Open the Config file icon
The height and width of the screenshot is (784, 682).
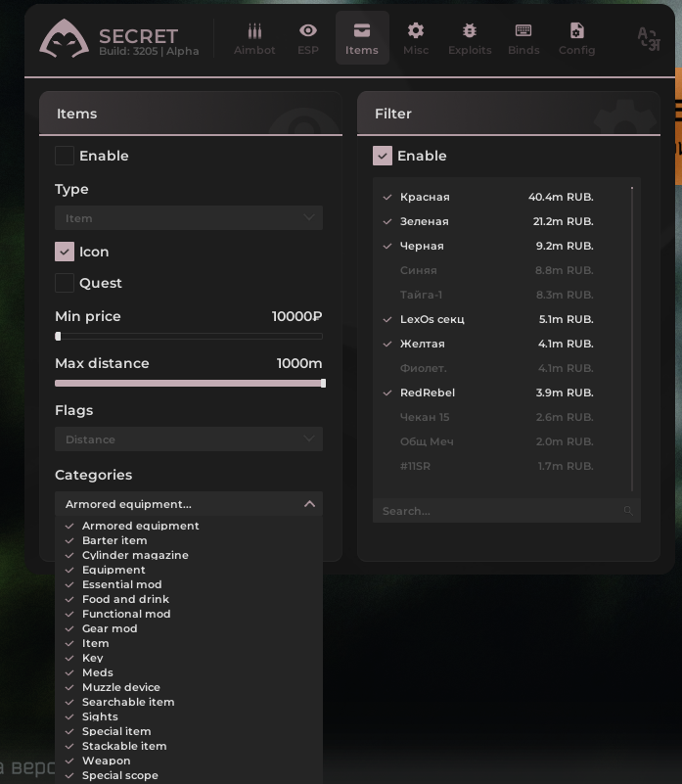[x=576, y=31]
